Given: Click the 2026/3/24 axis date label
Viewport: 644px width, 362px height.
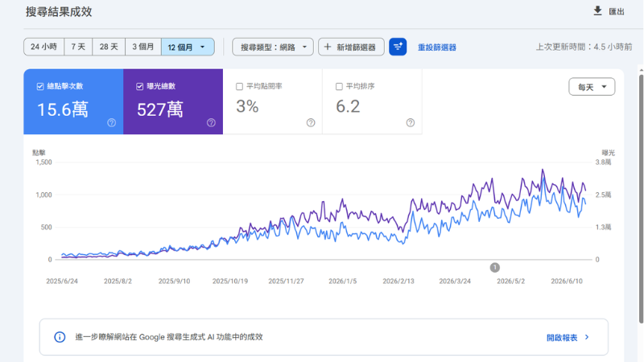Looking at the screenshot, I should [x=455, y=281].
